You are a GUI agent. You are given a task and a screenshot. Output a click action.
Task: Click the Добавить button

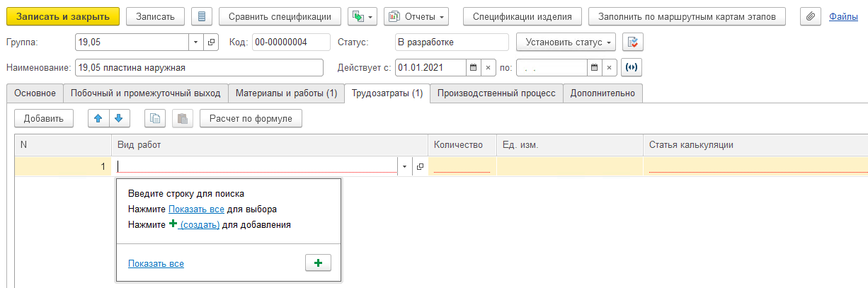pyautogui.click(x=44, y=118)
